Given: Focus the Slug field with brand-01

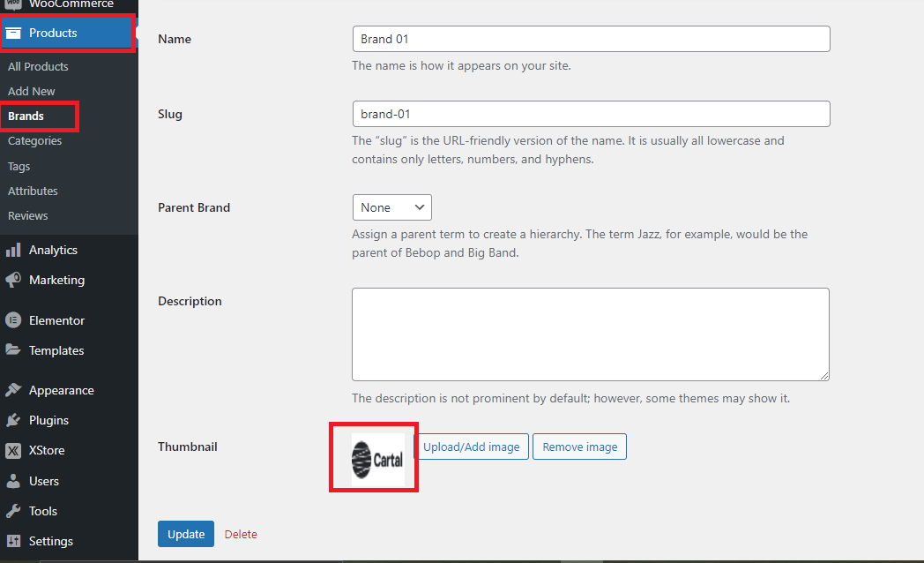Looking at the screenshot, I should pyautogui.click(x=591, y=114).
